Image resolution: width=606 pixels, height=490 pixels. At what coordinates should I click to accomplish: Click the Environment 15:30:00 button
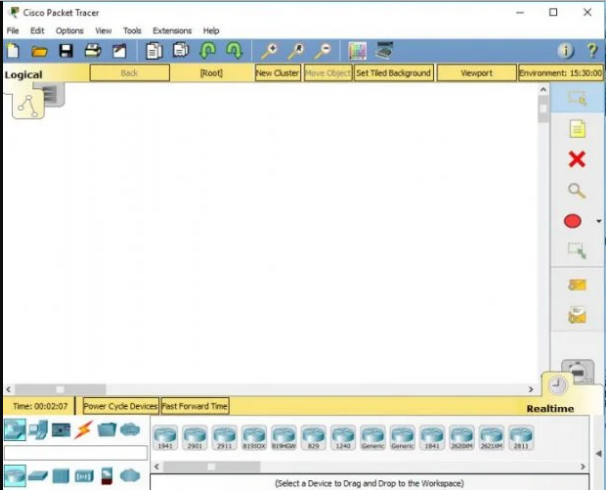coord(560,73)
